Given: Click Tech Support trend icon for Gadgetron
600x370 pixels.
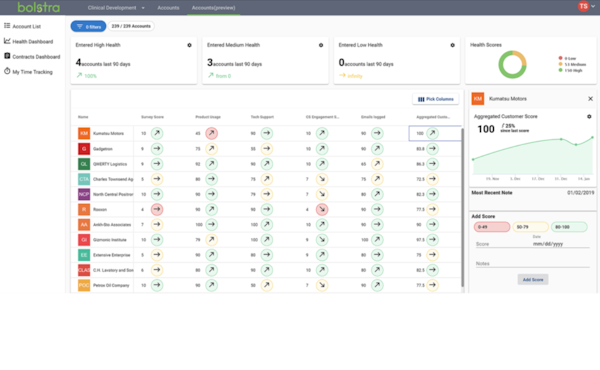Looking at the screenshot, I should coord(267,148).
